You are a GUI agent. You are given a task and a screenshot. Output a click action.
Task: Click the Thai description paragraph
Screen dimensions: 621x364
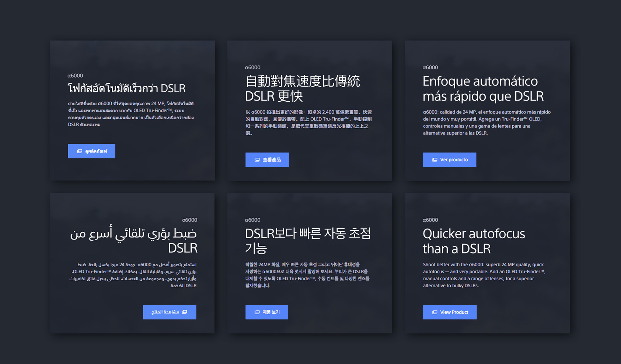[131, 114]
